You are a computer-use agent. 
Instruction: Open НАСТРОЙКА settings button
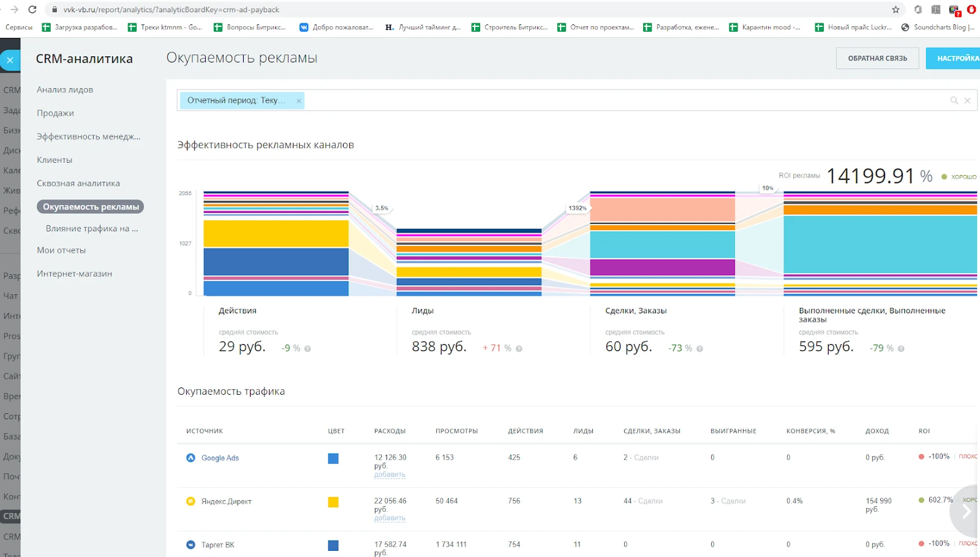pyautogui.click(x=956, y=58)
